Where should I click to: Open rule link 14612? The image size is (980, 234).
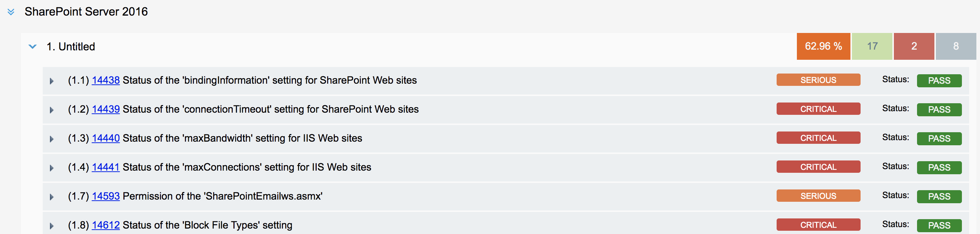[x=105, y=225]
